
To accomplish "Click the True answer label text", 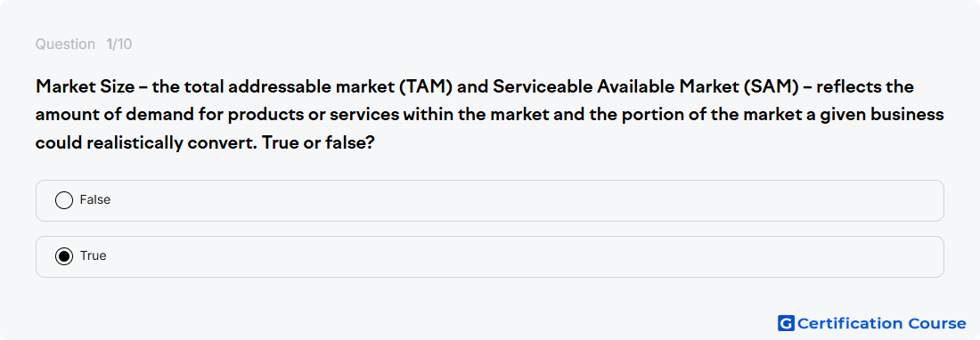I will click(94, 256).
